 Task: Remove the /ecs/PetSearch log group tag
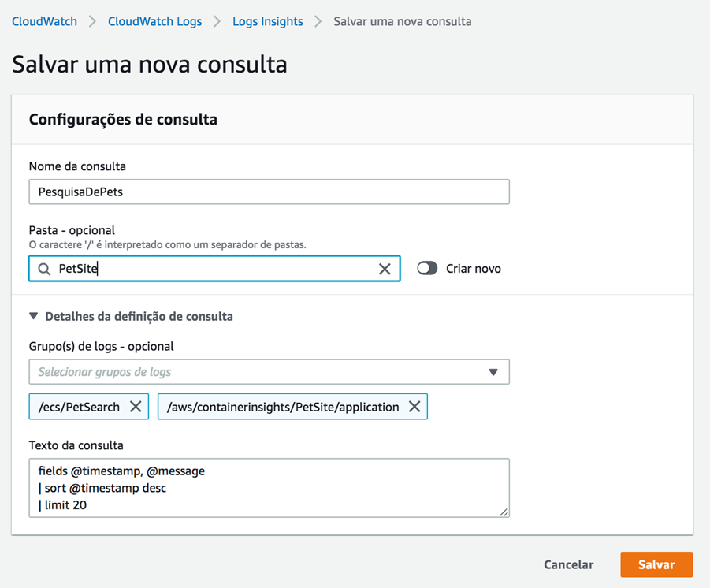pyautogui.click(x=136, y=407)
